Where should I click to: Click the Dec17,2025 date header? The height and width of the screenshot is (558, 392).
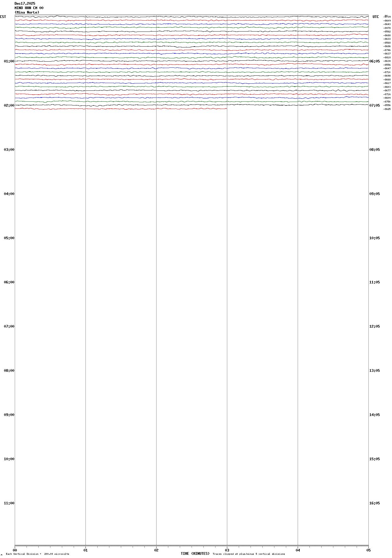tap(25, 4)
